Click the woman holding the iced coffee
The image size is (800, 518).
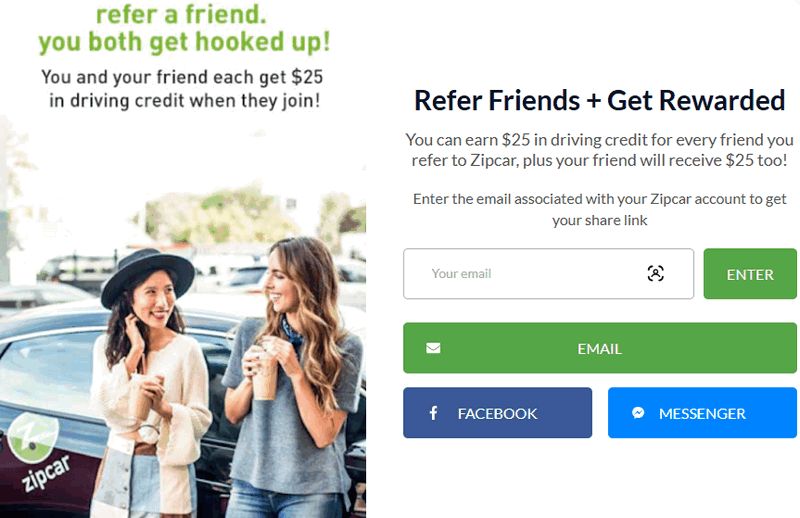[291, 378]
